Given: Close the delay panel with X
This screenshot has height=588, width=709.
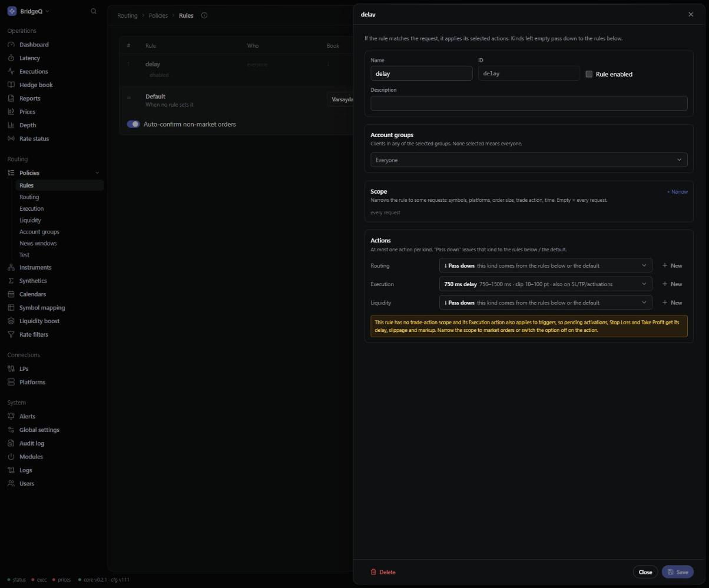Looking at the screenshot, I should (691, 14).
